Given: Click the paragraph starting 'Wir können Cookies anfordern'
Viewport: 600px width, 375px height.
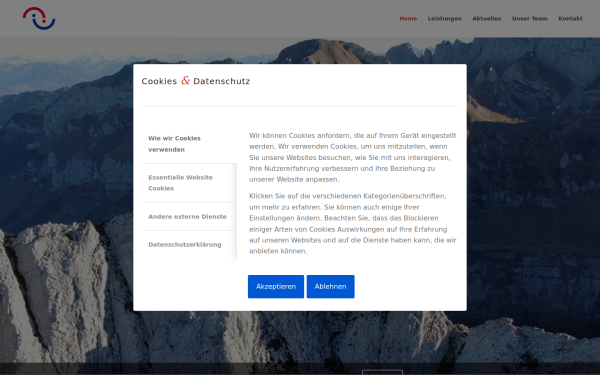Looking at the screenshot, I should click(x=352, y=157).
